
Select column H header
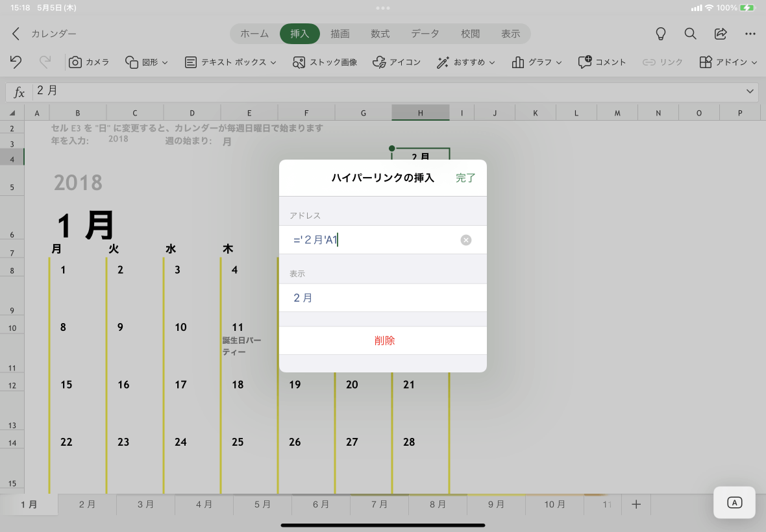tap(420, 113)
